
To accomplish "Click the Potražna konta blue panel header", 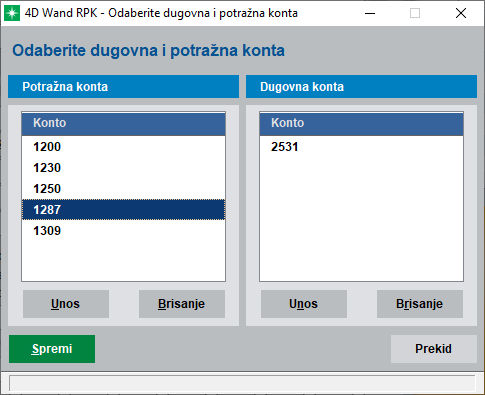I will tap(123, 87).
